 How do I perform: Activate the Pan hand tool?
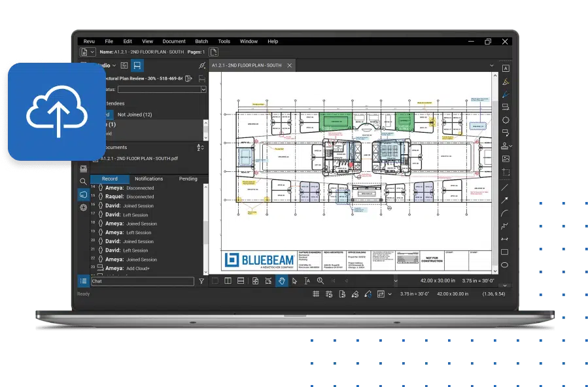click(282, 280)
